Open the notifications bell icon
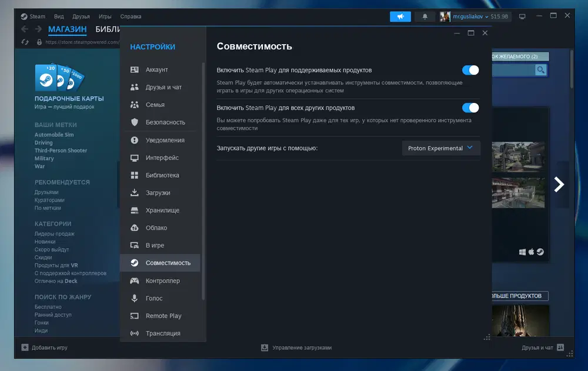588x371 pixels. 425,16
